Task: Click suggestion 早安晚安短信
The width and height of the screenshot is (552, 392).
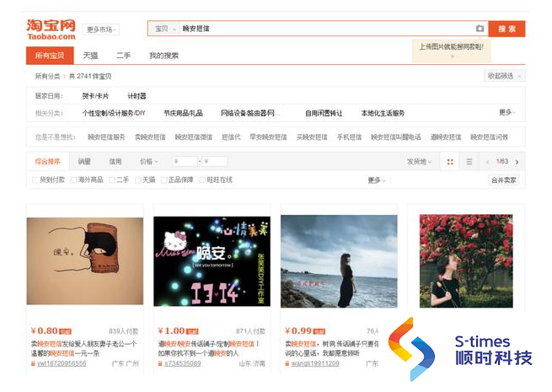Action: (x=268, y=137)
